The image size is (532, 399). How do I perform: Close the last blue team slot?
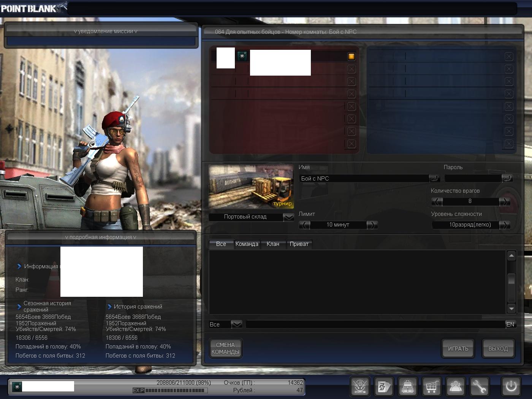click(x=509, y=144)
